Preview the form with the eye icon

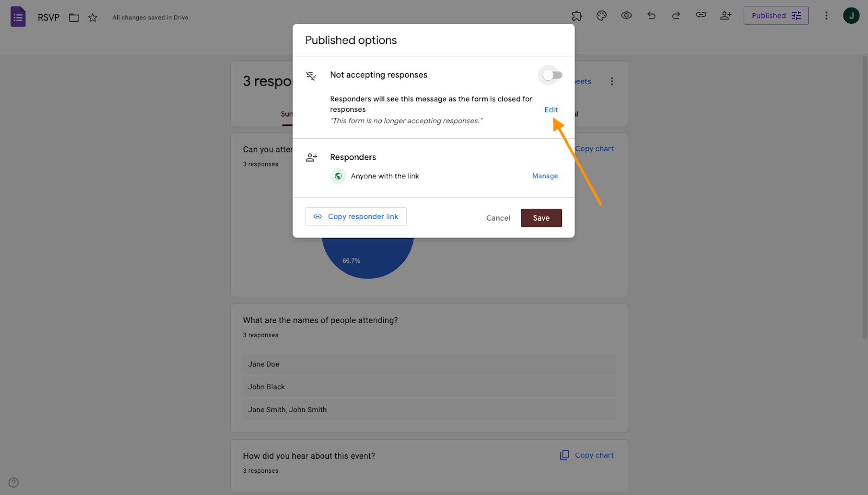[626, 15]
